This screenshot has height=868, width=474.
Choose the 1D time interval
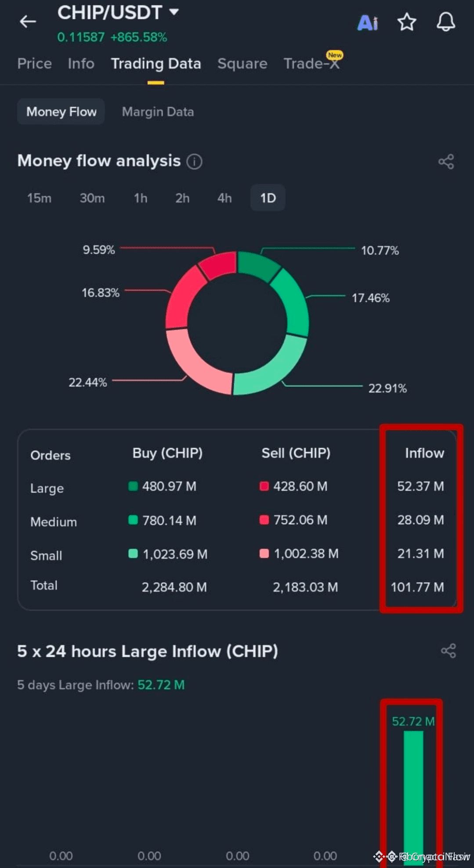pyautogui.click(x=268, y=198)
